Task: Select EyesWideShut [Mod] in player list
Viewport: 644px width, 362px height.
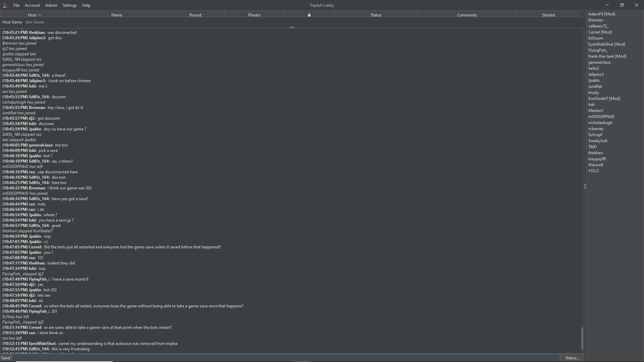Action: click(606, 44)
